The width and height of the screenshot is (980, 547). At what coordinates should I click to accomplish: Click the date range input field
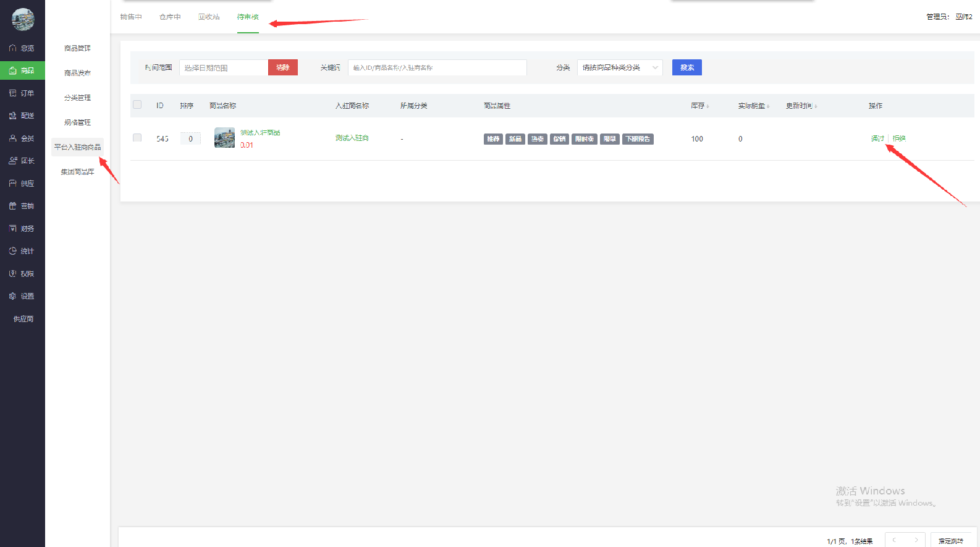pyautogui.click(x=223, y=67)
